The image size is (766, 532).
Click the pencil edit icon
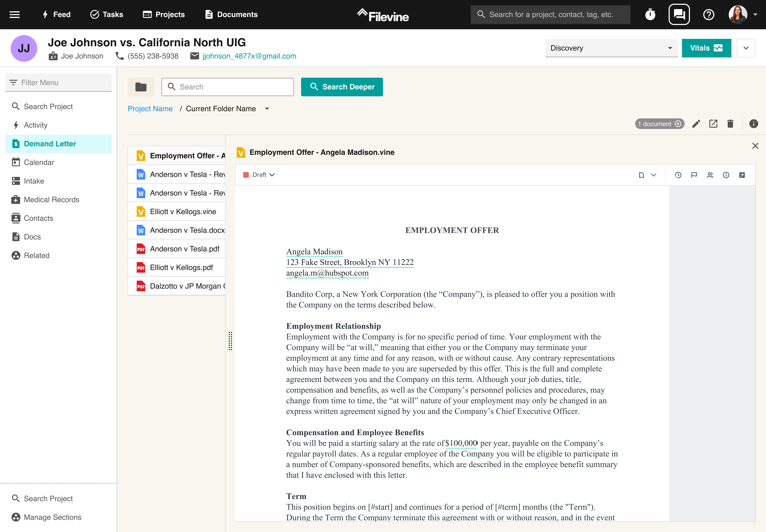[x=696, y=124]
